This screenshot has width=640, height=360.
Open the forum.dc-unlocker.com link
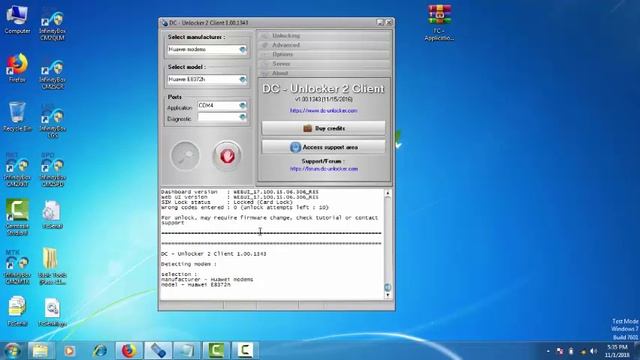[x=324, y=169]
